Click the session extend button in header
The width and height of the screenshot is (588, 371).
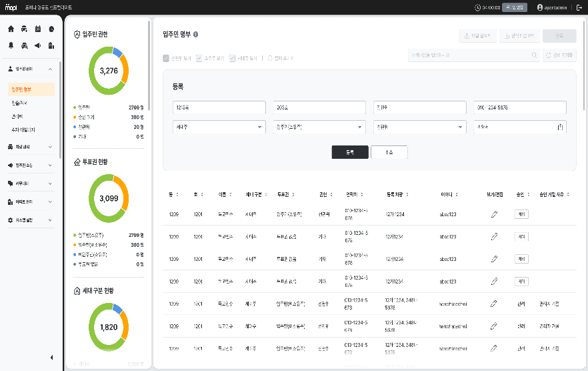pos(515,7)
